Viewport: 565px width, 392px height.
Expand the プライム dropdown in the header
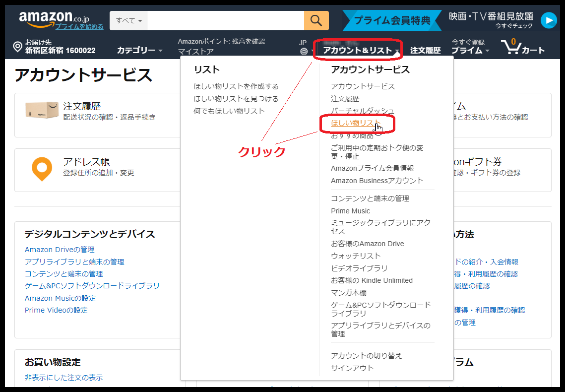[x=470, y=51]
